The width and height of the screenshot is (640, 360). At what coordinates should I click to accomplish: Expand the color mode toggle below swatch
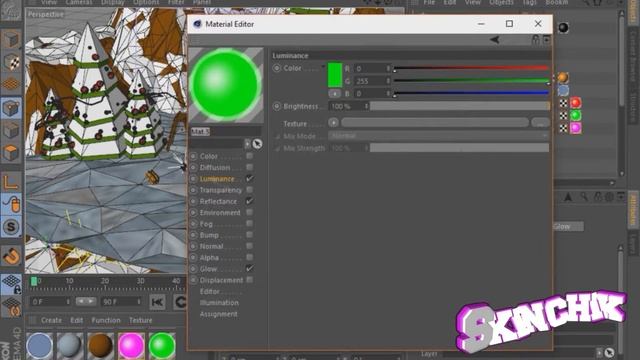point(334,93)
